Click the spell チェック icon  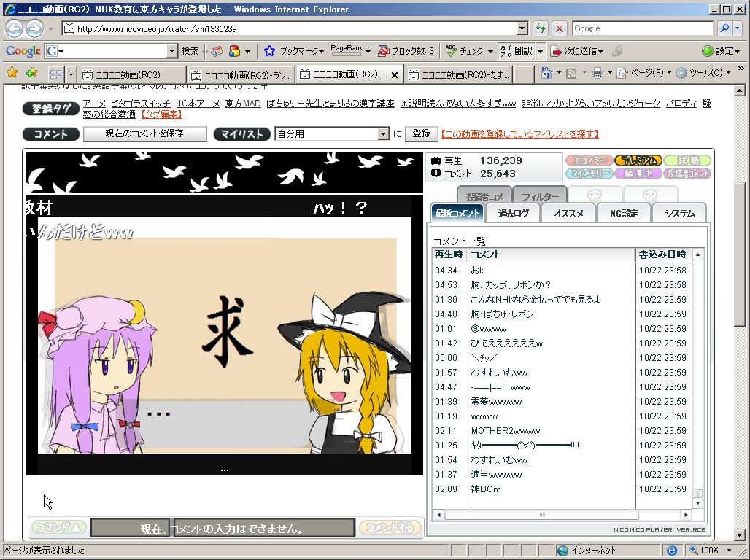tap(451, 50)
